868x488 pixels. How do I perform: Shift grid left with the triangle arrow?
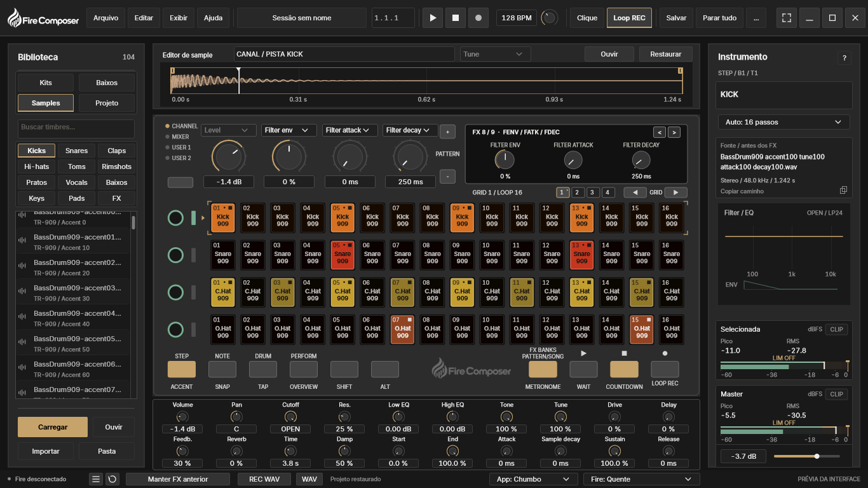(x=635, y=193)
